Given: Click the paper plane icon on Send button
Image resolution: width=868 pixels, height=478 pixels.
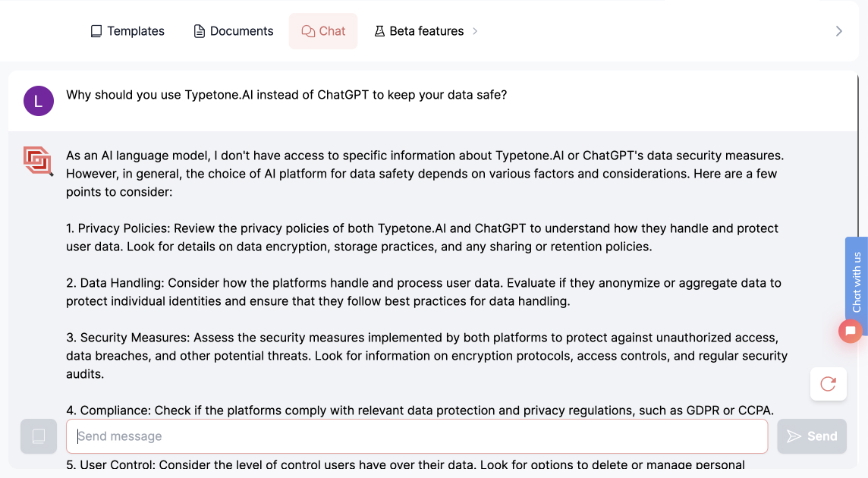Looking at the screenshot, I should pos(794,436).
